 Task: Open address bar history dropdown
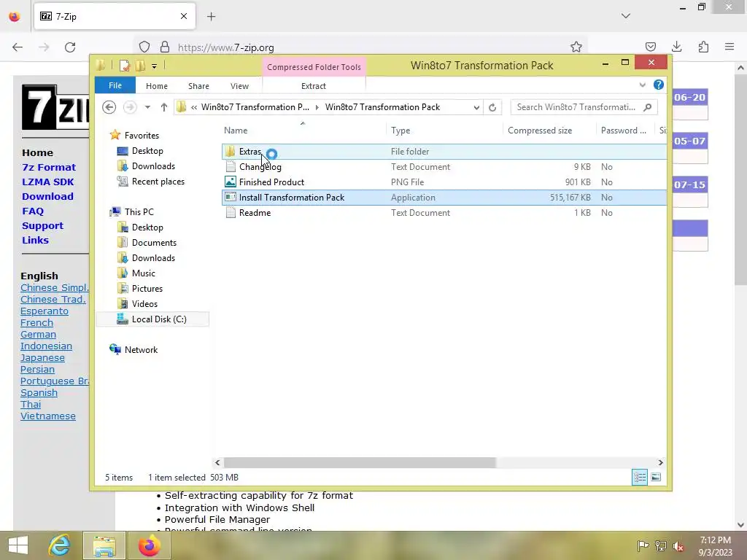476,107
